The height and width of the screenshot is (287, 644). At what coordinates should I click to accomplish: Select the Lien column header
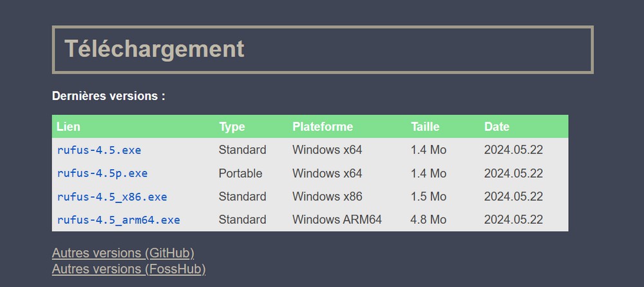click(69, 126)
